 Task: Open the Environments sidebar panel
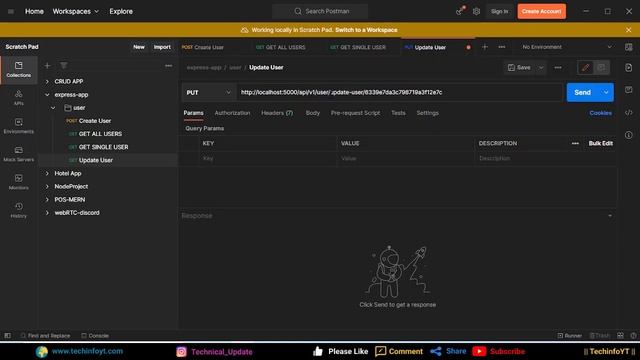pyautogui.click(x=19, y=126)
